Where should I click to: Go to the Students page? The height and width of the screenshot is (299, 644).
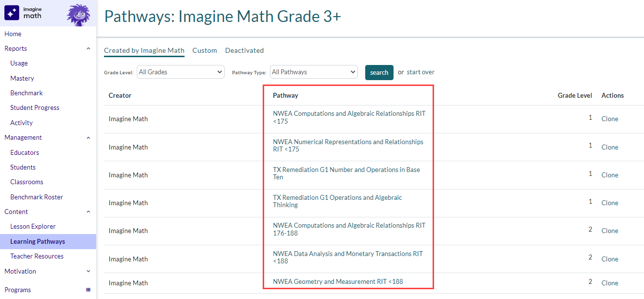[x=22, y=167]
